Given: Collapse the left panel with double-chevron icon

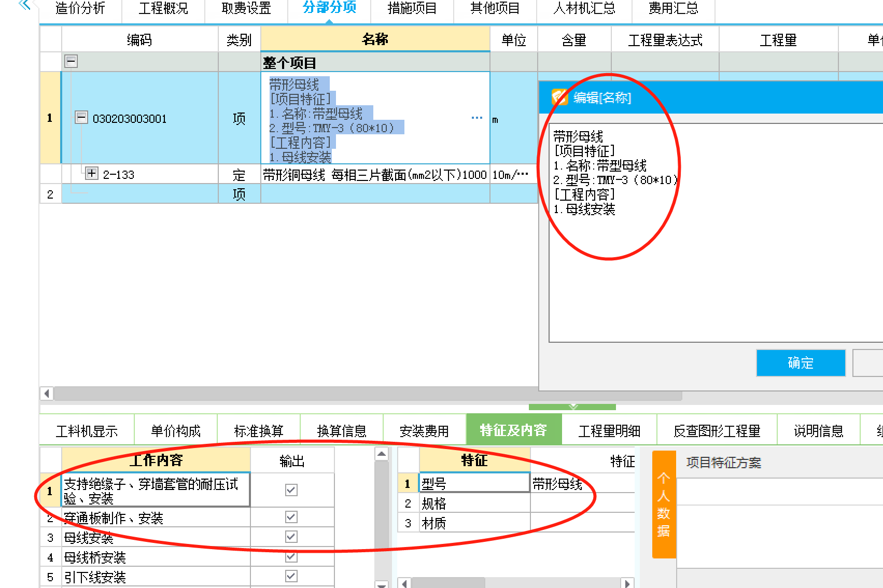Looking at the screenshot, I should click(24, 6).
